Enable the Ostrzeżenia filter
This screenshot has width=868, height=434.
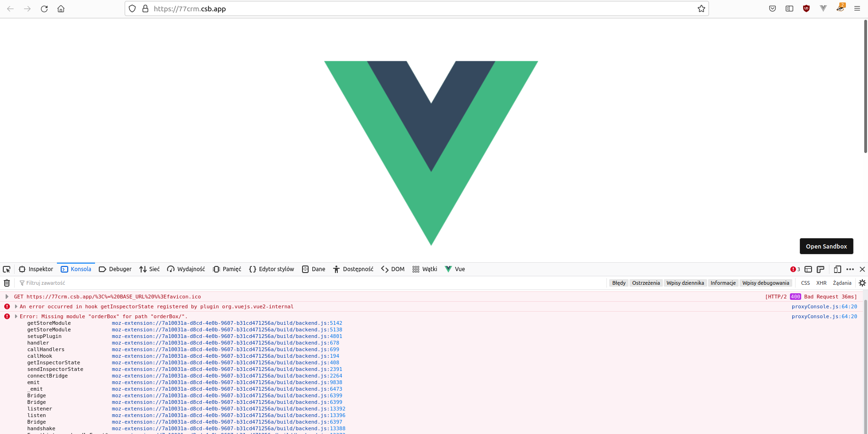[645, 282]
